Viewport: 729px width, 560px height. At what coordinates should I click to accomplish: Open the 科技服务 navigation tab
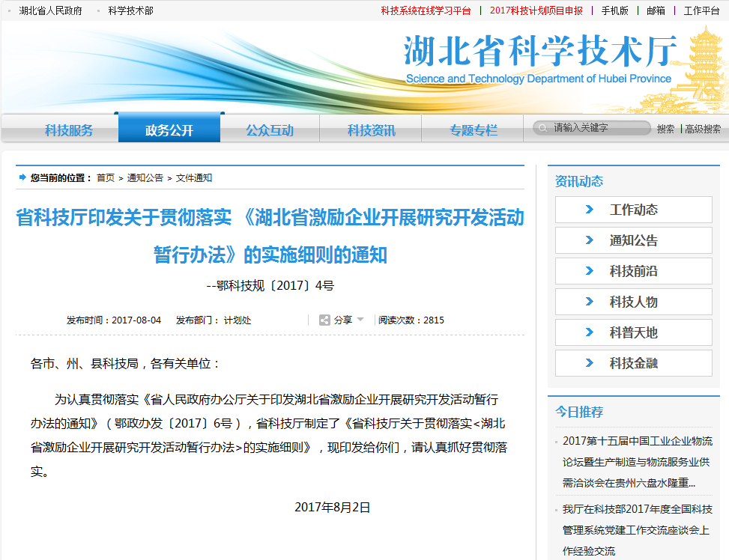(69, 130)
